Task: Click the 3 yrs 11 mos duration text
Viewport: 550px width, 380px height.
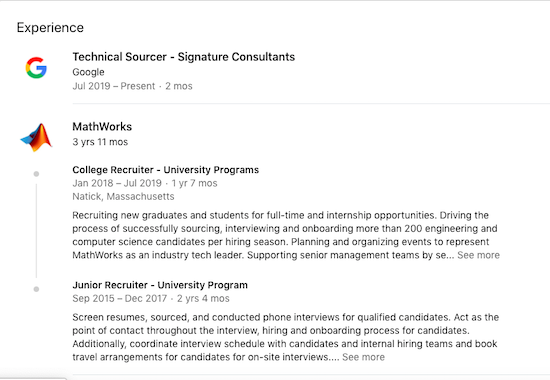Action: [x=100, y=142]
